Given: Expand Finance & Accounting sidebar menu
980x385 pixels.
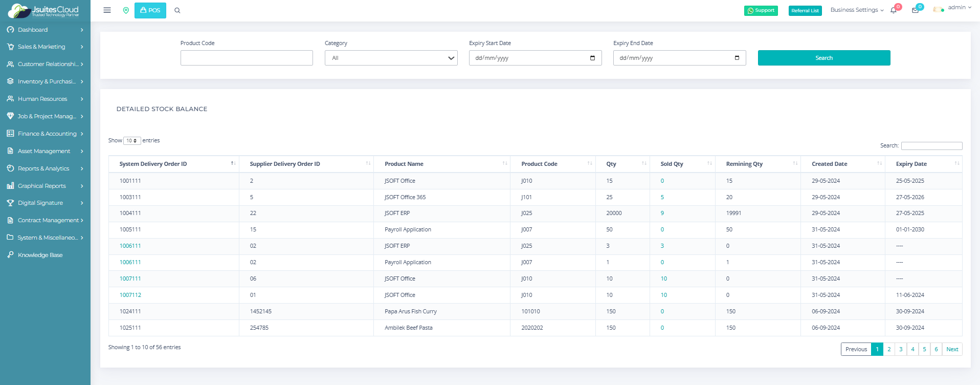Looking at the screenshot, I should point(45,134).
